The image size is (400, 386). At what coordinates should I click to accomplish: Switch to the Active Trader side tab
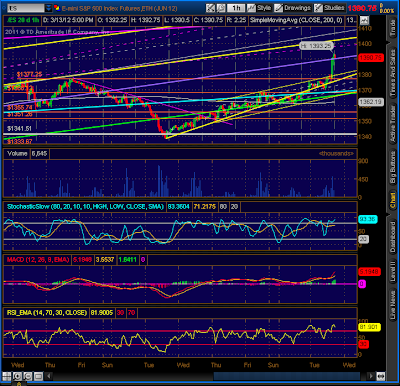(x=393, y=124)
